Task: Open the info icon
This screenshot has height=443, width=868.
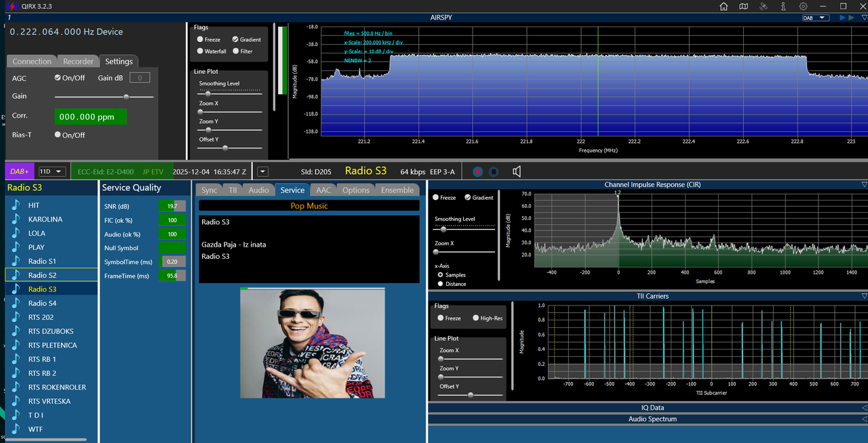Action: [x=783, y=6]
